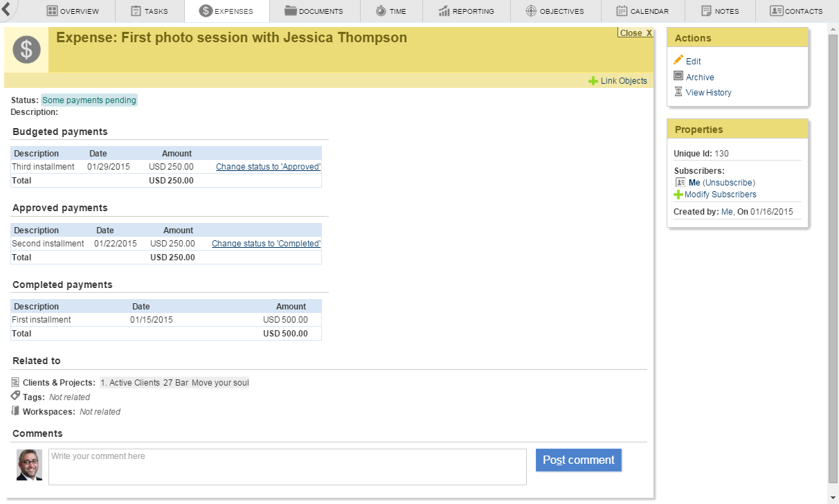Viewport: 839px width, 504px height.
Task: Change Third installment status to Approved
Action: point(268,167)
